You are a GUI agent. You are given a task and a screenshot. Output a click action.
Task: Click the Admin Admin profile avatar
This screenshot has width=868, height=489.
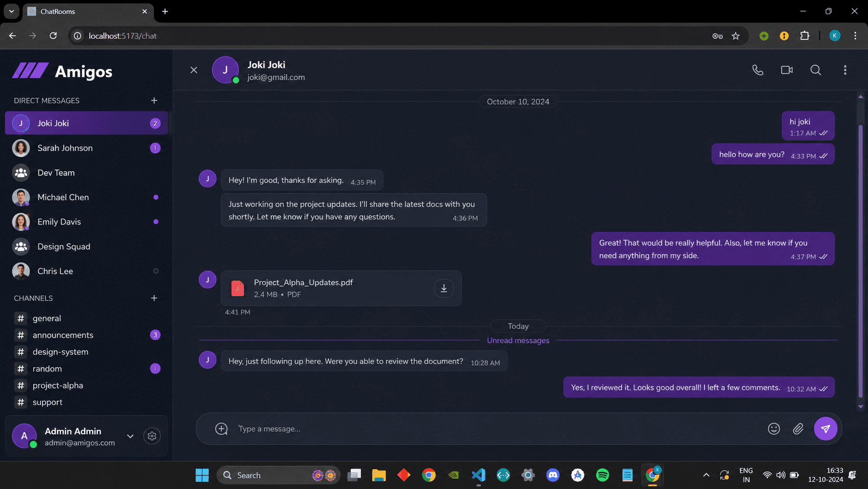click(24, 436)
